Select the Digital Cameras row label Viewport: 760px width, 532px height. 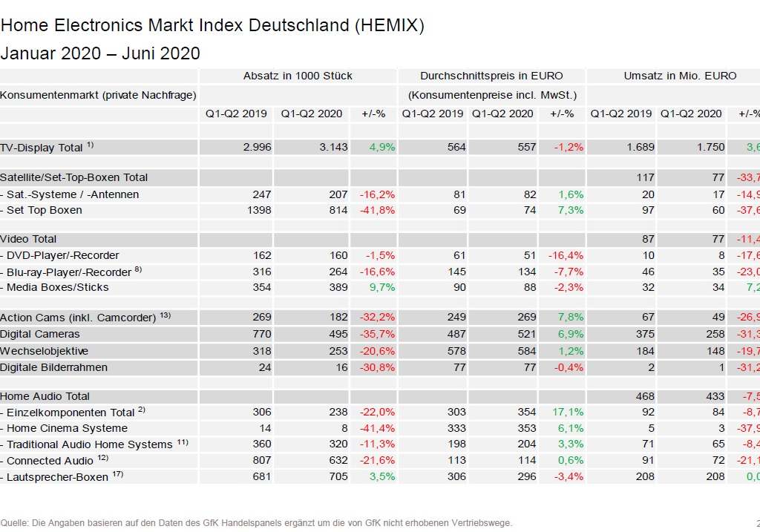click(40, 334)
